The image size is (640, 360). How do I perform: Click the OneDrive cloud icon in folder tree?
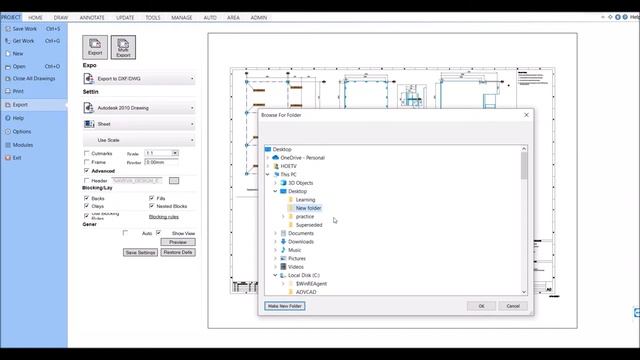(x=276, y=158)
